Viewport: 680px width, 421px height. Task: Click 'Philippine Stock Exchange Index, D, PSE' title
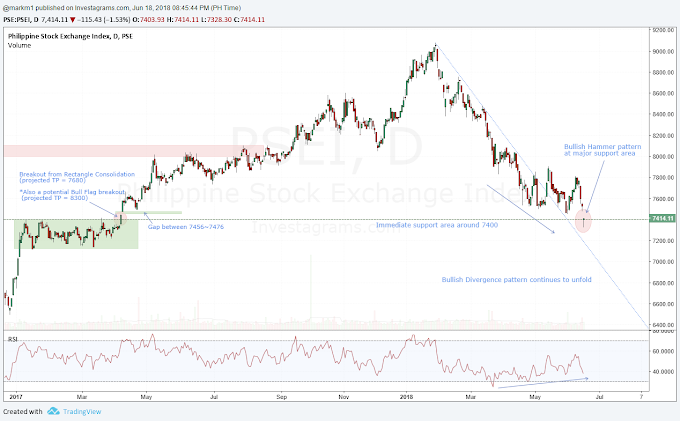coord(70,36)
